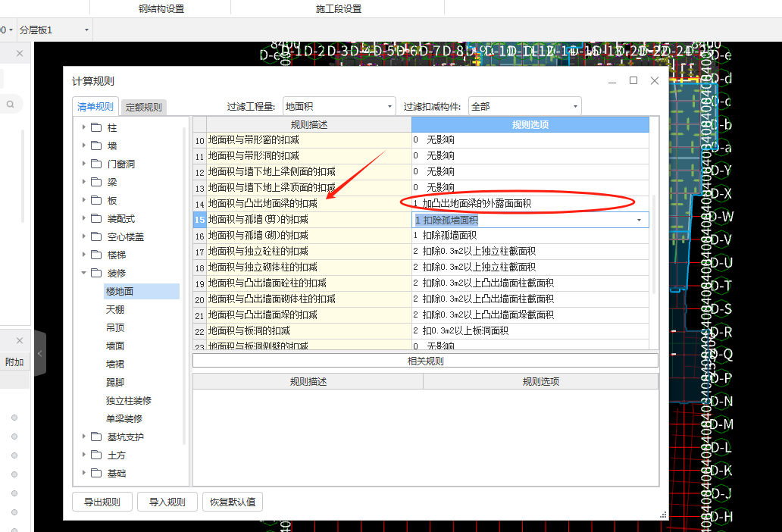
Task: Expand the 墙 tree node
Action: pyautogui.click(x=84, y=146)
